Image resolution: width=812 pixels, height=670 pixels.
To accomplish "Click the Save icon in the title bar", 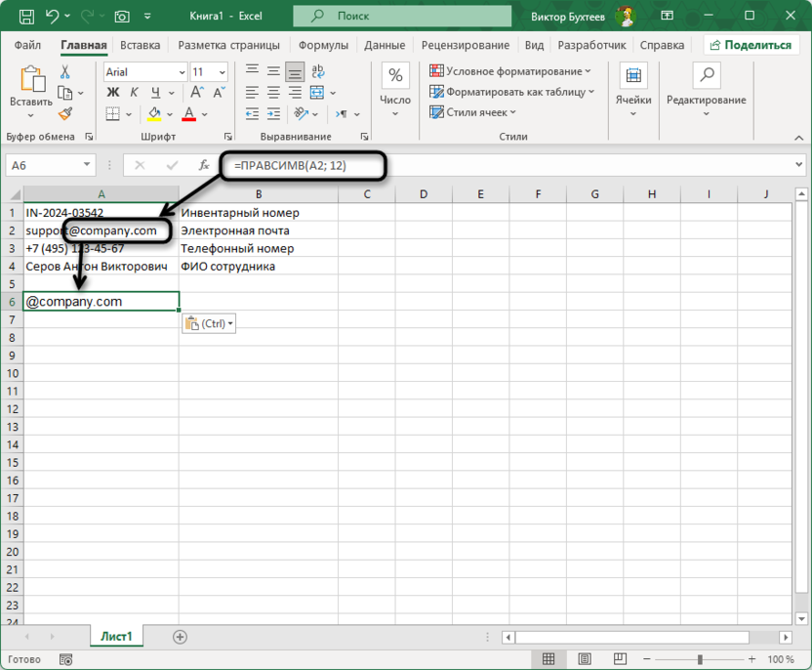I will 25,17.
